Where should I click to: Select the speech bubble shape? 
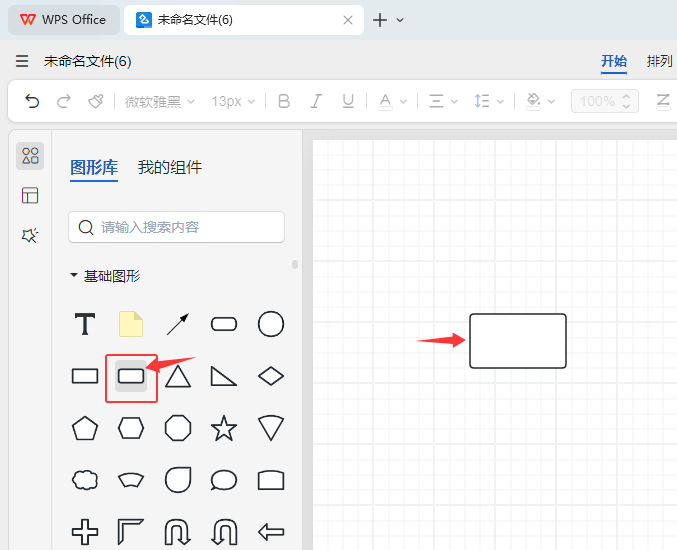click(x=224, y=480)
